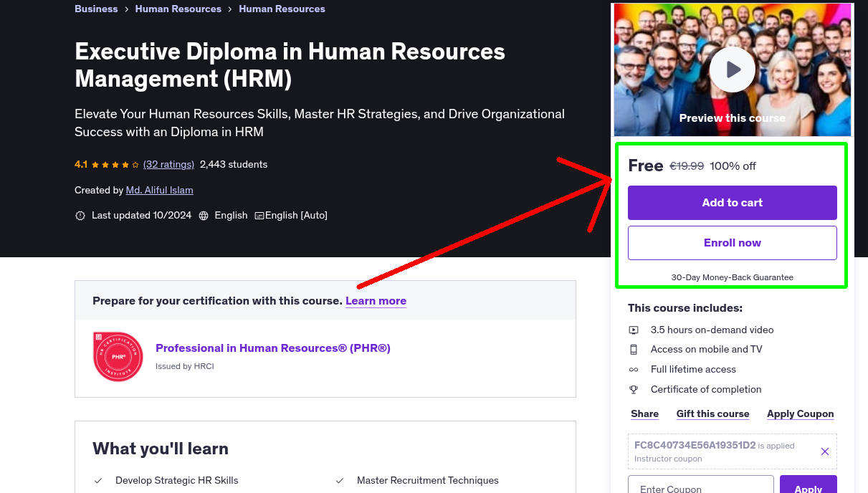Click Certificate of completion text
The width and height of the screenshot is (868, 493).
[706, 390]
